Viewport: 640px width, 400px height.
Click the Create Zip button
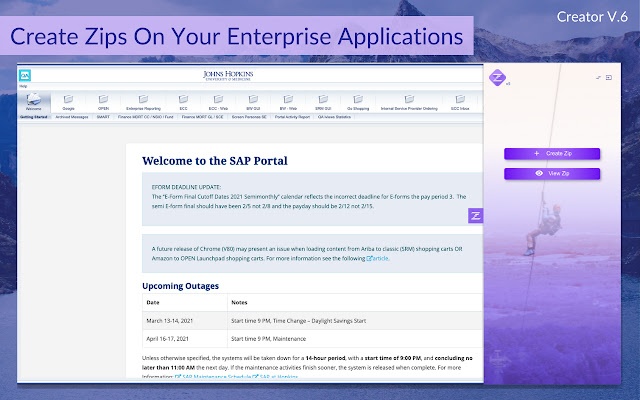coord(552,153)
